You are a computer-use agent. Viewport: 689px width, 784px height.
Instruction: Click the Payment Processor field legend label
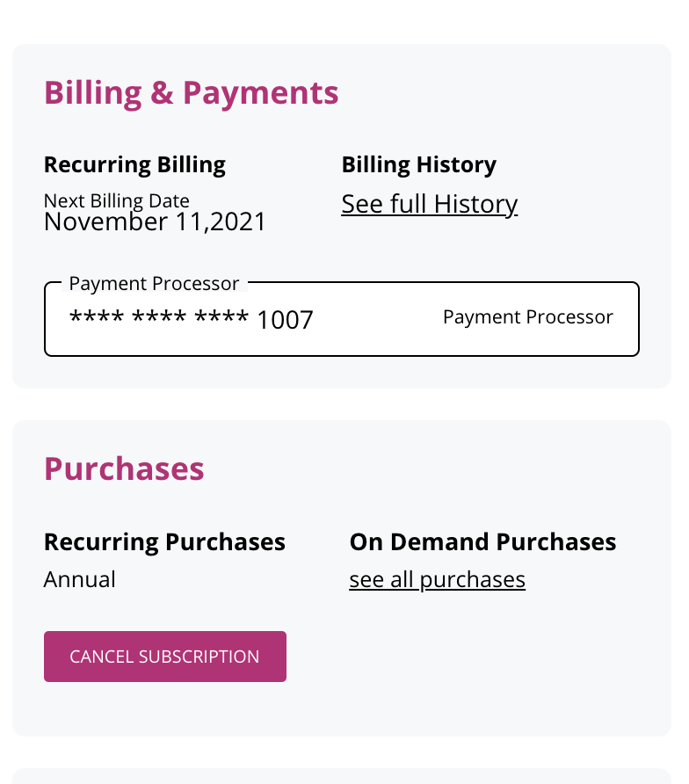[154, 284]
